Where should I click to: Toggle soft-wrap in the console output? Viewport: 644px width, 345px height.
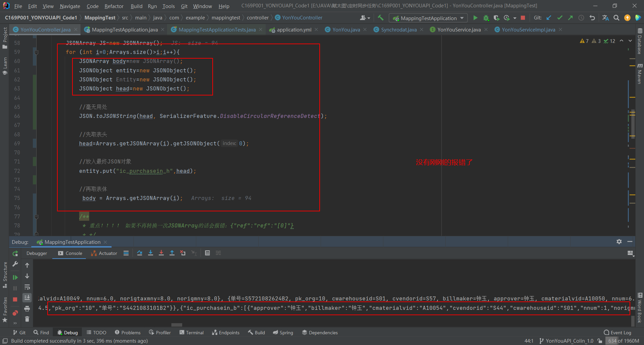[27, 287]
